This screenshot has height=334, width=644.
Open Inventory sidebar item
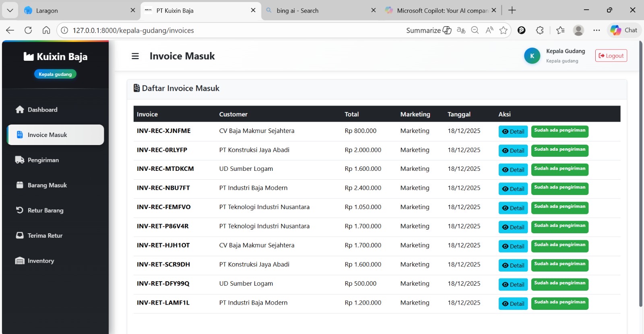[55, 261]
